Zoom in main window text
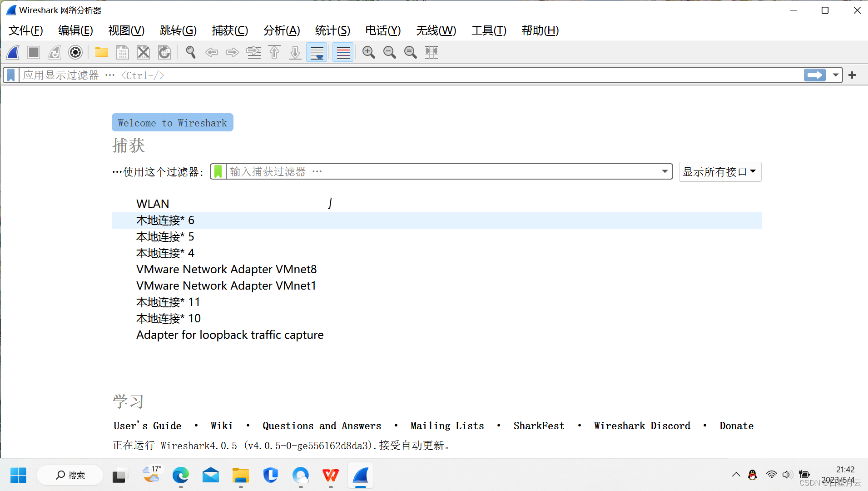 click(369, 52)
